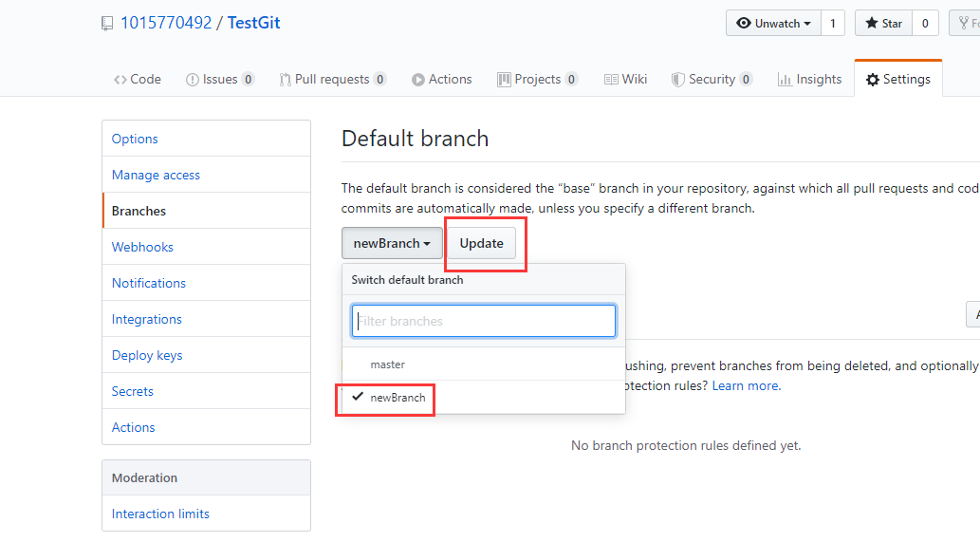Open the Security tab

tap(712, 80)
